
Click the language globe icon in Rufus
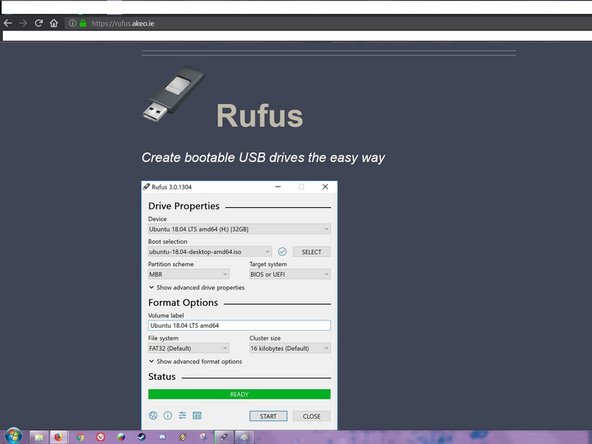click(153, 416)
